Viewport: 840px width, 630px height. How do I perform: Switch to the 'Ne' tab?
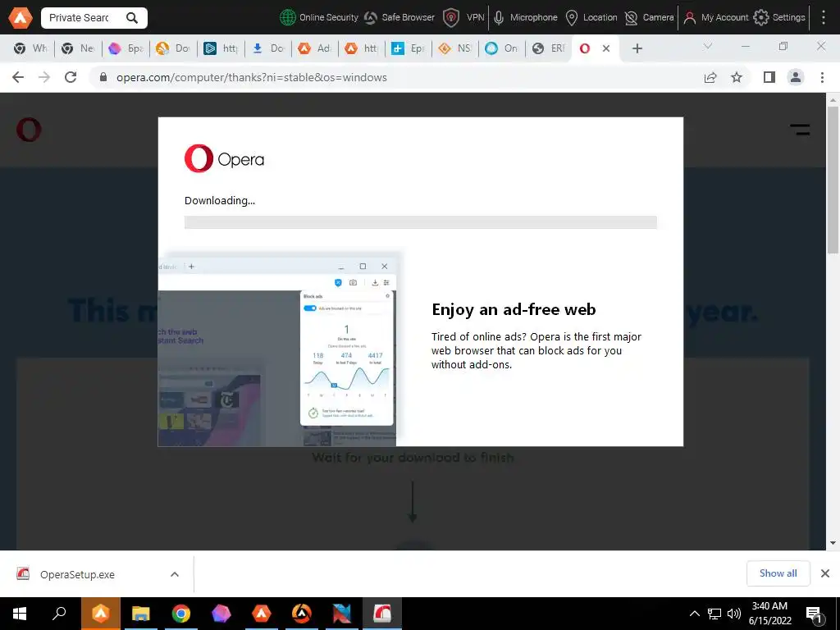click(78, 48)
